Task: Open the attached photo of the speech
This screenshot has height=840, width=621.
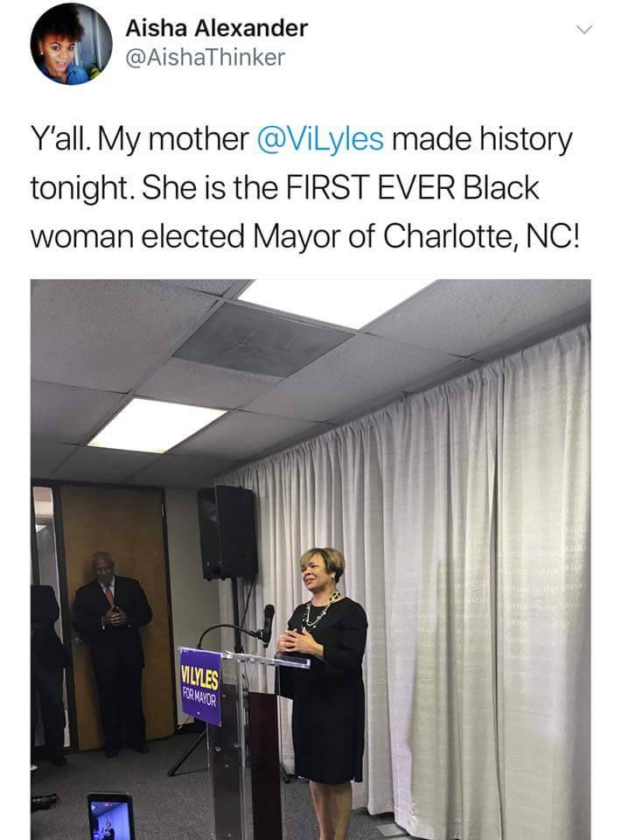Action: pyautogui.click(x=310, y=559)
